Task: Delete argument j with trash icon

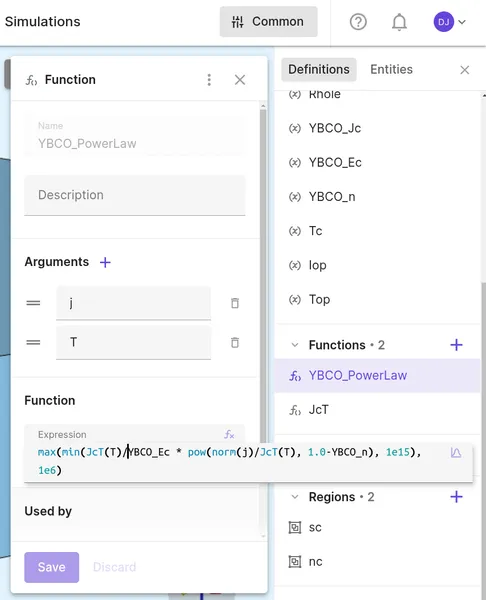Action: (x=235, y=303)
